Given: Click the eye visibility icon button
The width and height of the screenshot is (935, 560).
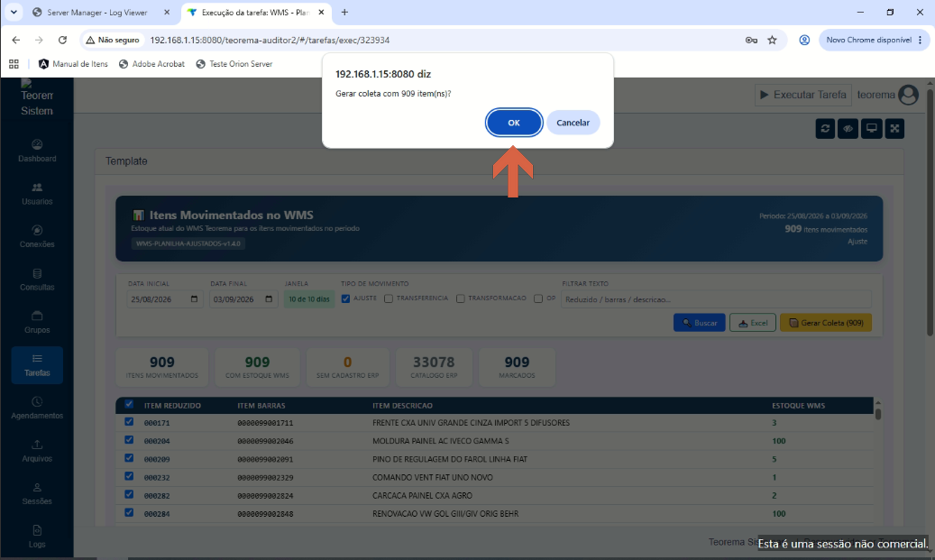Looking at the screenshot, I should pyautogui.click(x=848, y=128).
